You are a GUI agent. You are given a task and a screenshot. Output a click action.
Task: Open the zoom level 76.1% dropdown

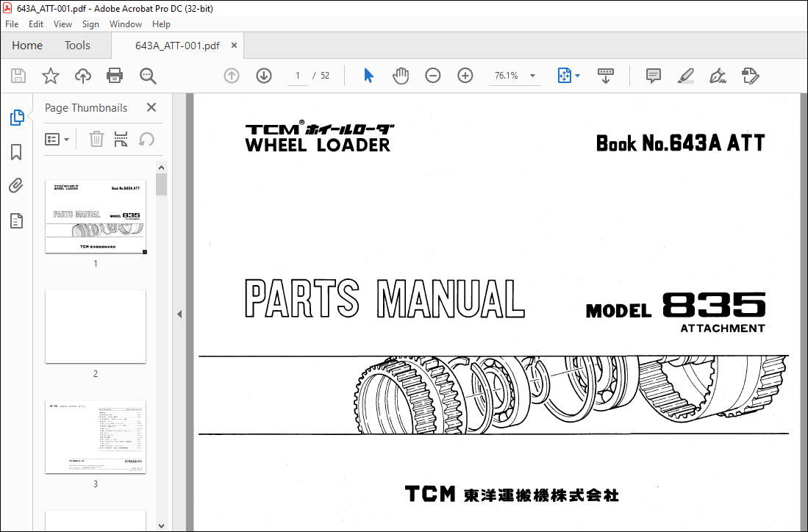[533, 76]
